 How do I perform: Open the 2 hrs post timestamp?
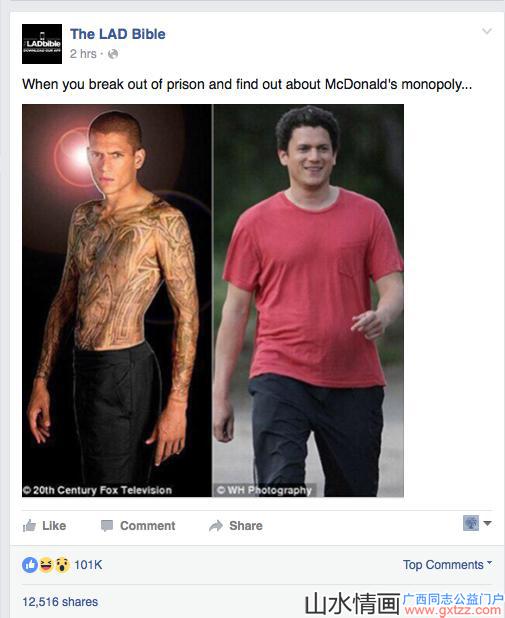(83, 54)
